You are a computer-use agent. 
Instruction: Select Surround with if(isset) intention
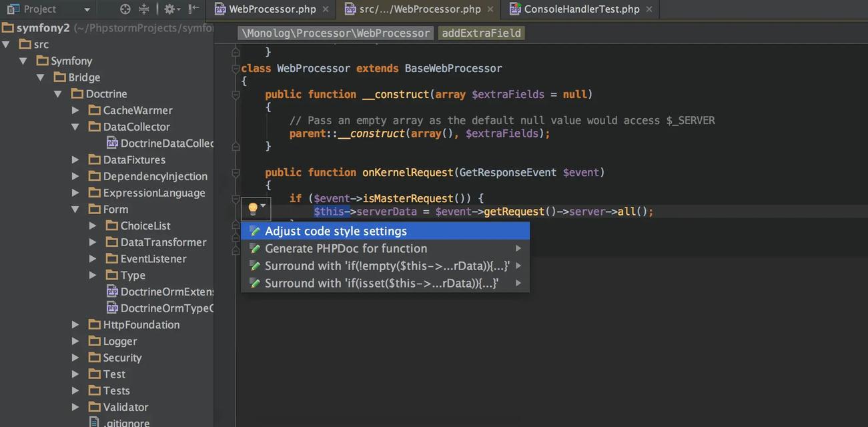pos(386,283)
